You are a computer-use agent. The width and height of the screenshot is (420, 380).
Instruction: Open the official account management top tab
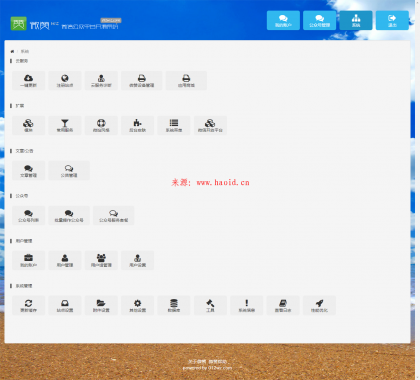coord(320,20)
